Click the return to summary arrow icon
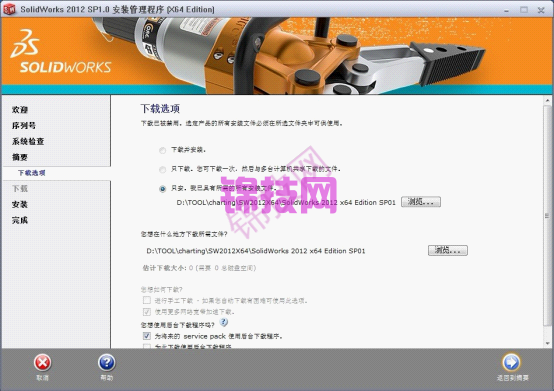The height and width of the screenshot is (391, 554). [x=511, y=362]
